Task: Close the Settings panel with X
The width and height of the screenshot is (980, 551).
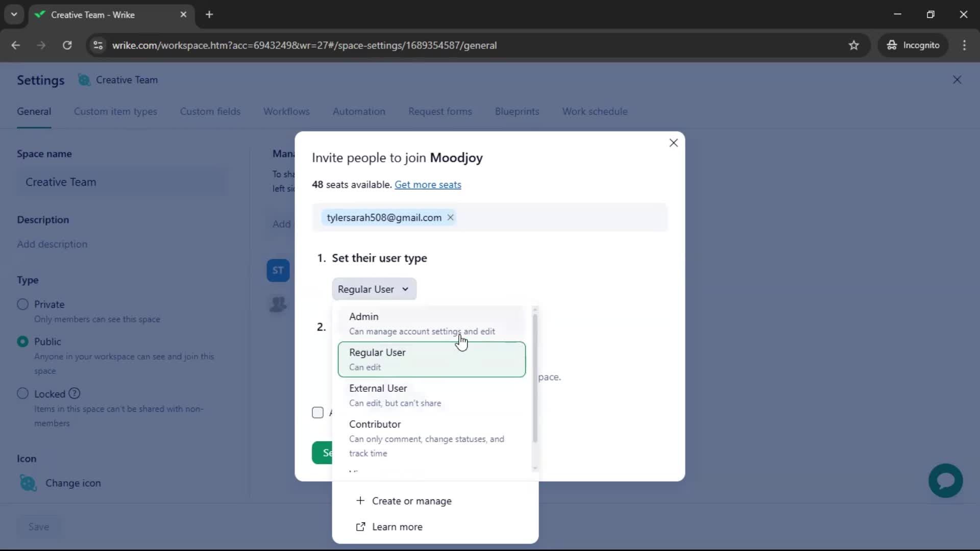Action: point(957,80)
